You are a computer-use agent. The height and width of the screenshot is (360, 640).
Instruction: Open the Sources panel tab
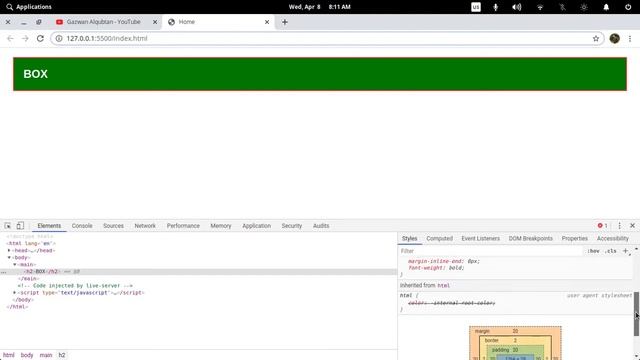click(x=113, y=226)
